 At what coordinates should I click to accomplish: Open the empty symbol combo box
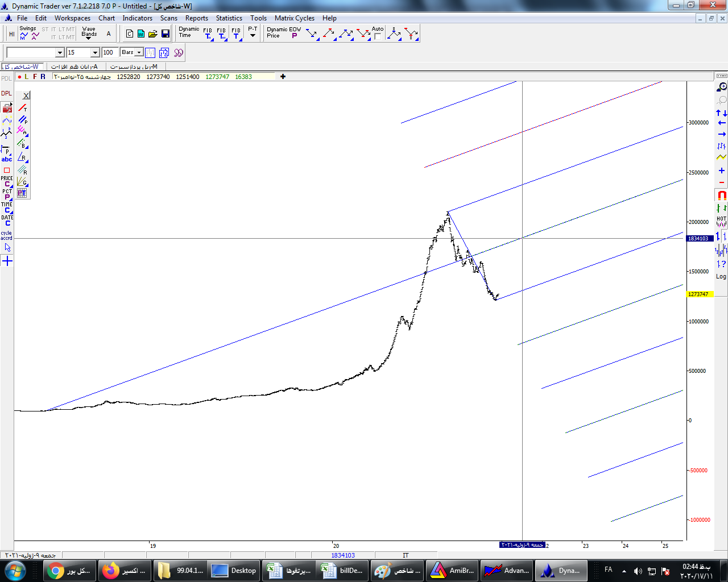35,52
